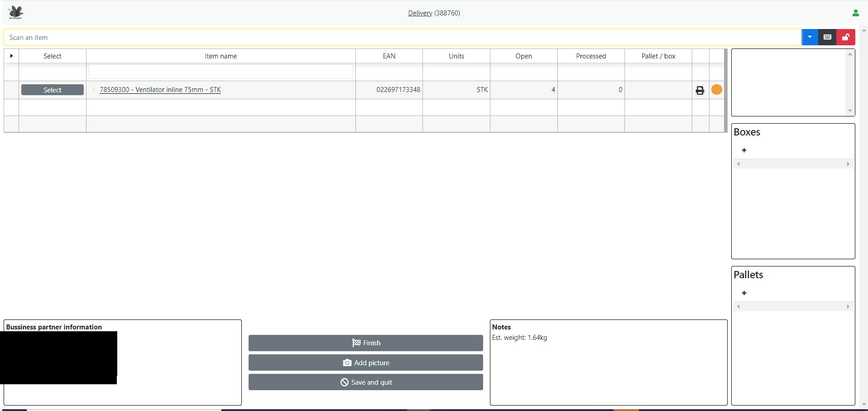Sort by Units column header
The height and width of the screenshot is (411, 868).
point(456,56)
